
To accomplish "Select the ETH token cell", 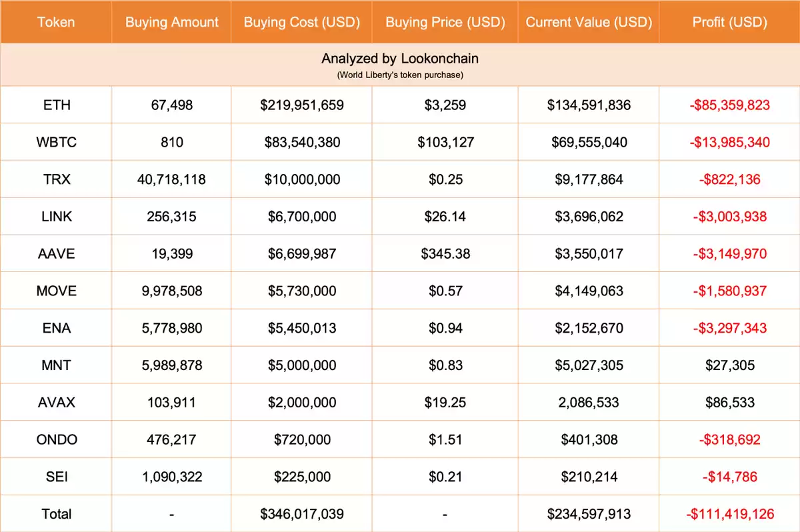I will pyautogui.click(x=56, y=105).
